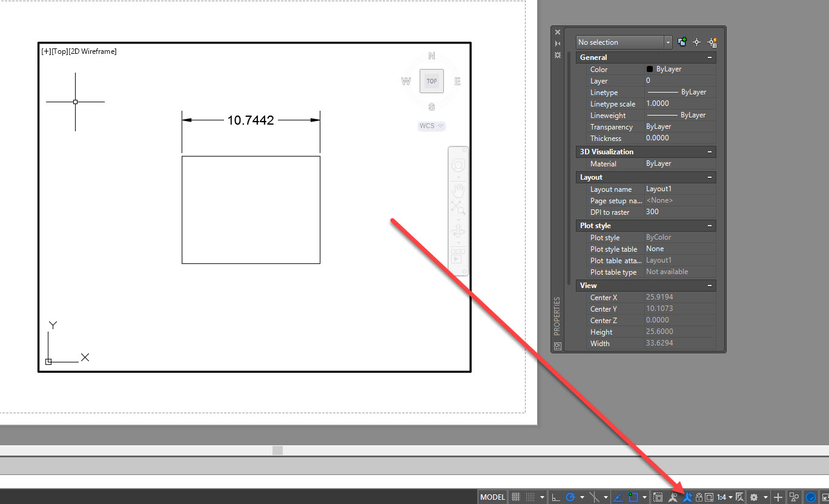Click the 10.7442 dimension text
This screenshot has width=829, height=504.
(251, 120)
